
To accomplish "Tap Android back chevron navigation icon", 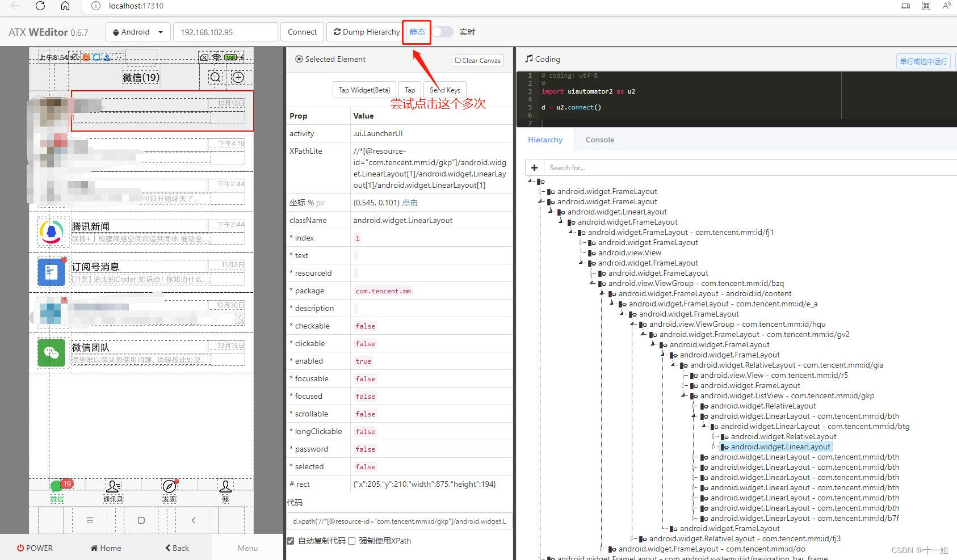I will [194, 520].
